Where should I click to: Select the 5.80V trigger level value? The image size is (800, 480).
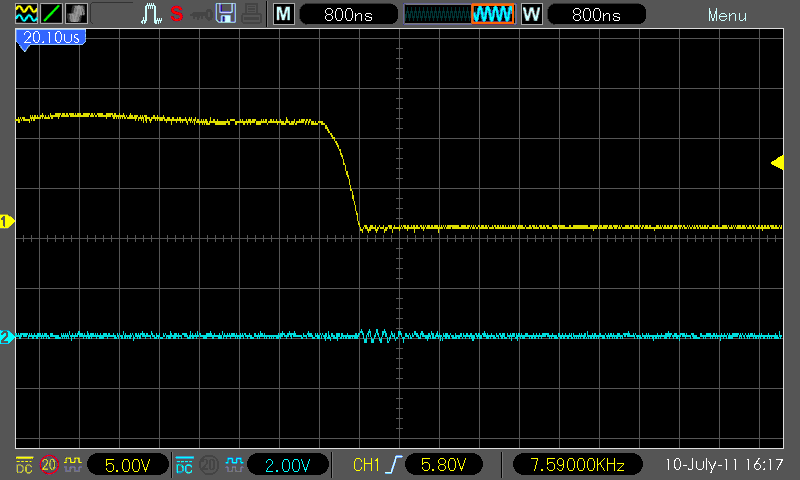point(443,465)
